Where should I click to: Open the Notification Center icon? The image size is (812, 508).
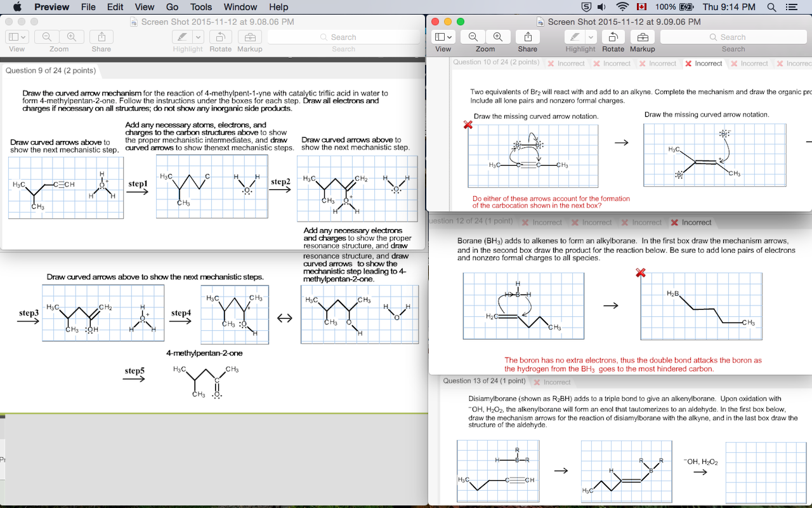pyautogui.click(x=791, y=7)
